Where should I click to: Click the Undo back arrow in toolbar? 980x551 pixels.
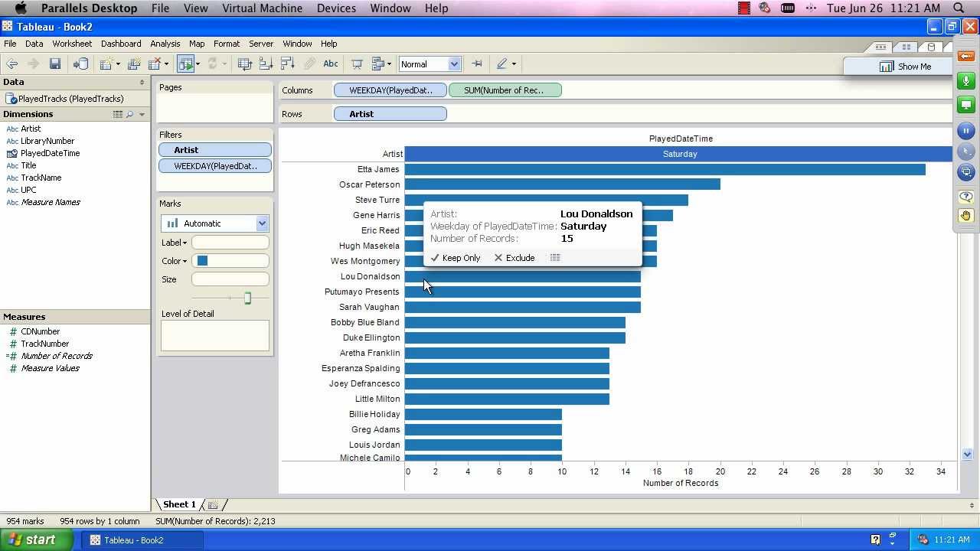pyautogui.click(x=12, y=64)
